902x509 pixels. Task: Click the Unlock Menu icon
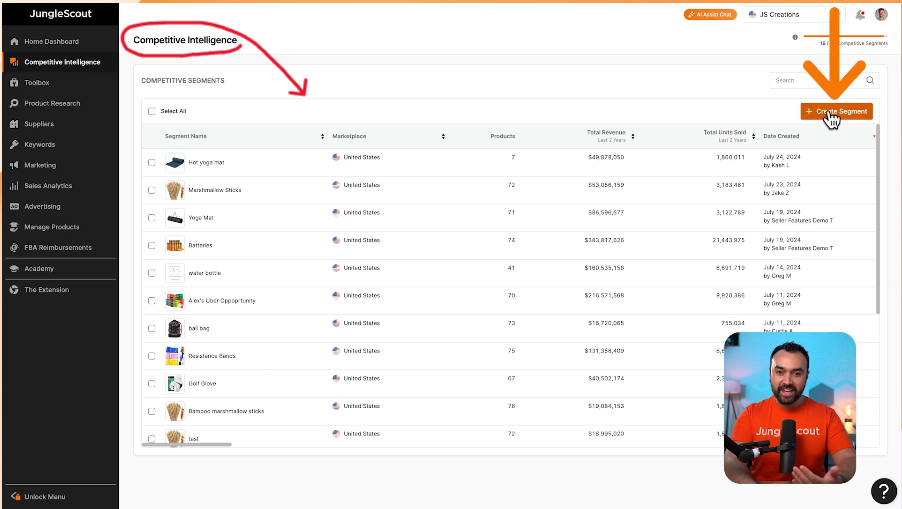coord(16,496)
